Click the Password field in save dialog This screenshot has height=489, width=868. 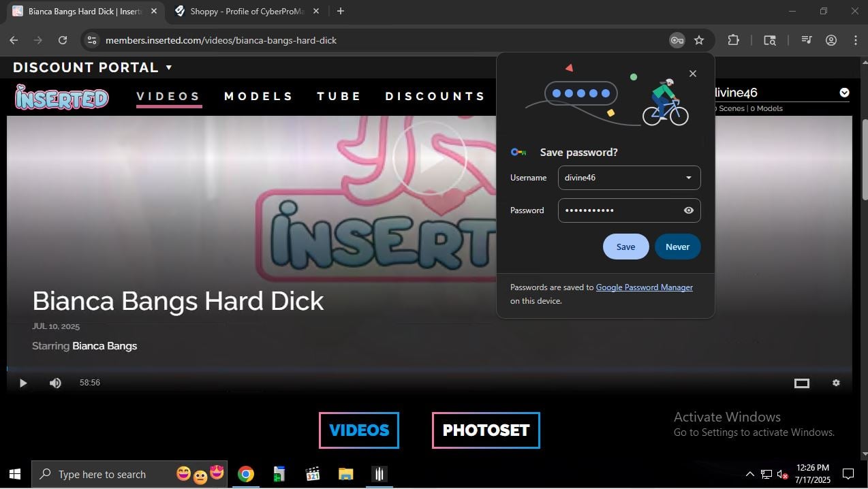pos(629,210)
